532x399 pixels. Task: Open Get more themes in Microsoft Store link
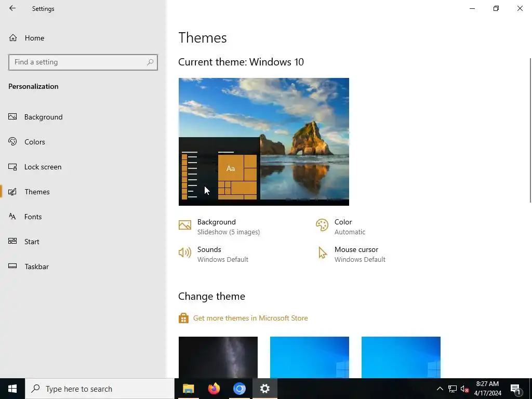pyautogui.click(x=250, y=318)
